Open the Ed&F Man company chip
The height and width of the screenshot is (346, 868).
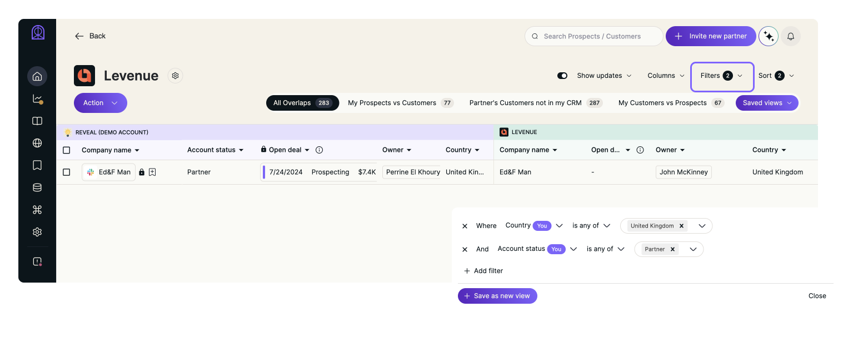point(108,172)
